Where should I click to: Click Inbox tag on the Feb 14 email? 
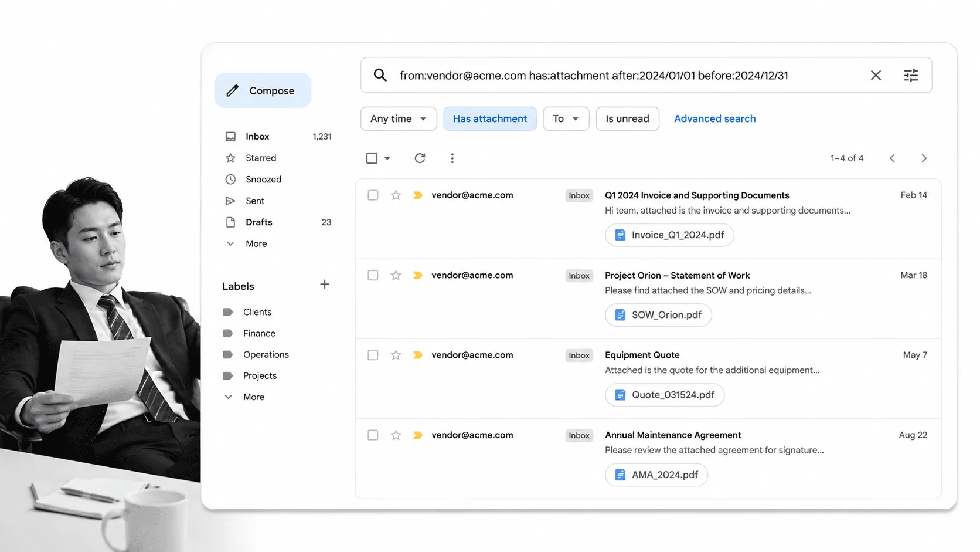click(x=579, y=195)
